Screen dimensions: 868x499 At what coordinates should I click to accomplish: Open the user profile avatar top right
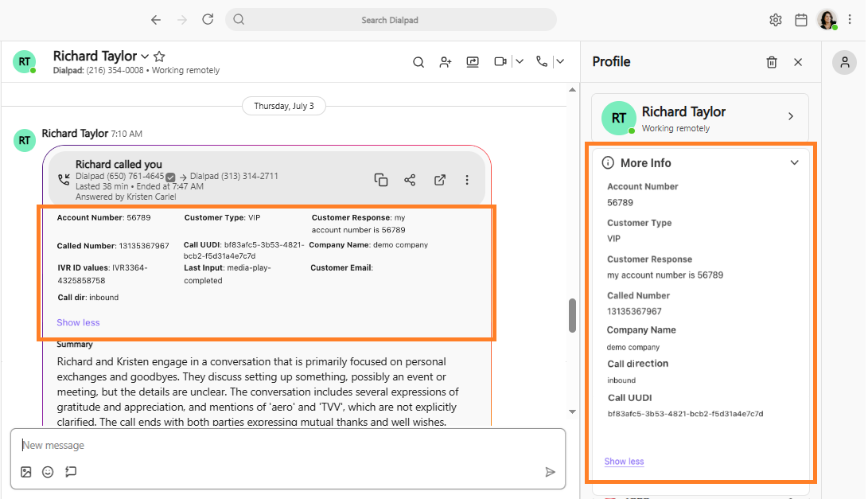pyautogui.click(x=827, y=19)
